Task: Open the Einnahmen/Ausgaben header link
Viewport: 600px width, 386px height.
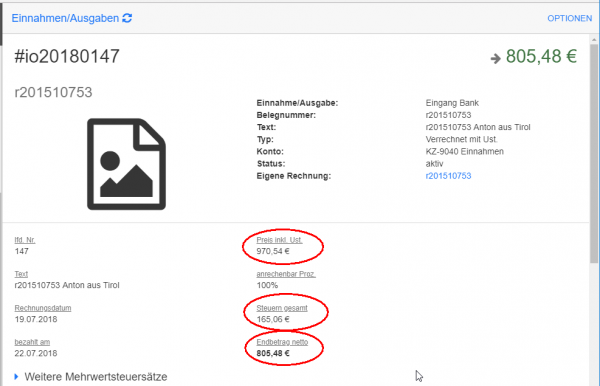Action: [65, 18]
